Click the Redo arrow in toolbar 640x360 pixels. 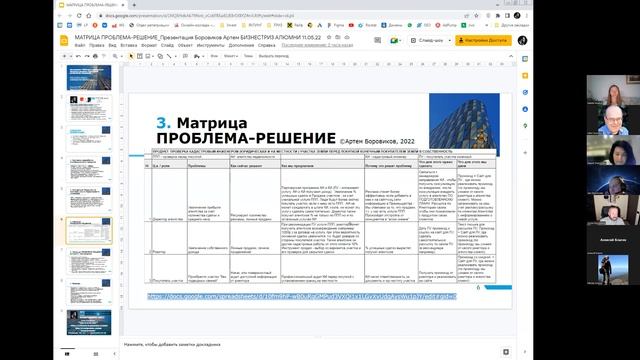click(87, 56)
